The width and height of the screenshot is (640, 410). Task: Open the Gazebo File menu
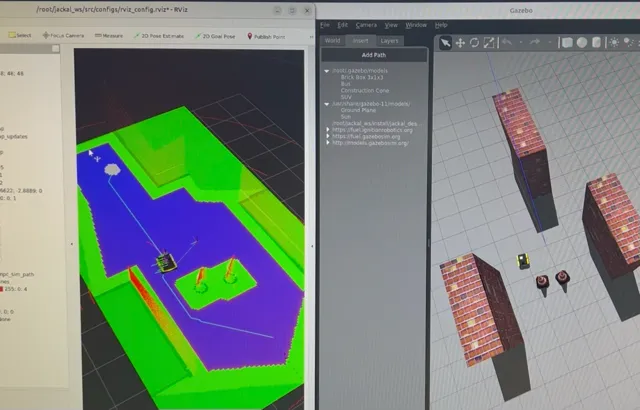(x=325, y=25)
